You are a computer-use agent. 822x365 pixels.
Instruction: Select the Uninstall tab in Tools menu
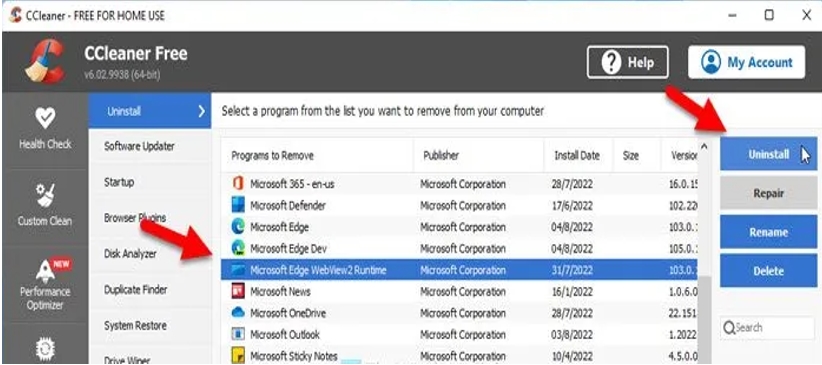(150, 111)
